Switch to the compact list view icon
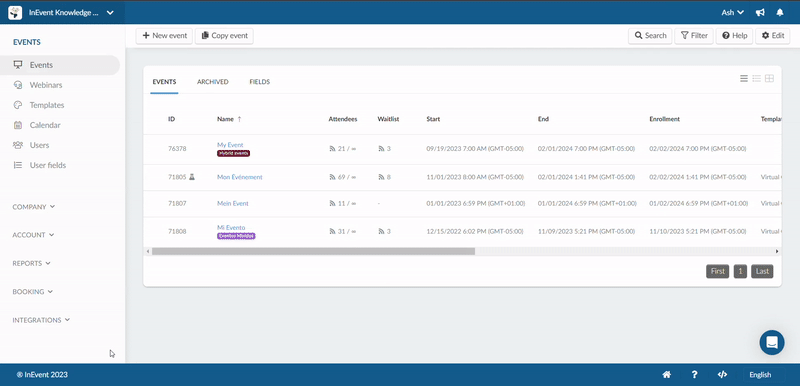 click(757, 79)
